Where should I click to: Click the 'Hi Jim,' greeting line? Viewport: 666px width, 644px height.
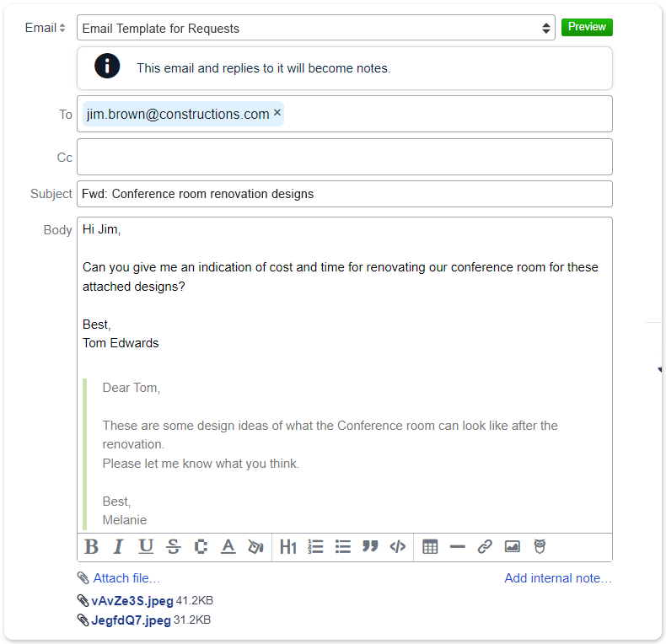coord(101,229)
